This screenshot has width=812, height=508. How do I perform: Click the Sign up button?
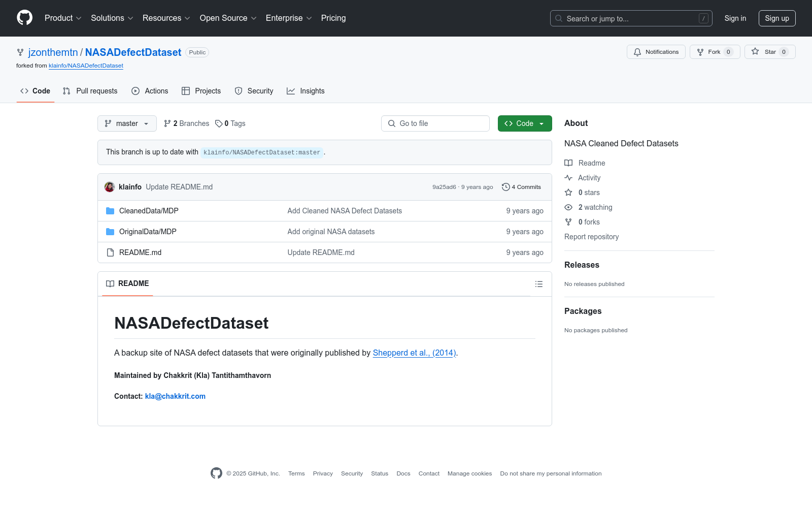777,18
